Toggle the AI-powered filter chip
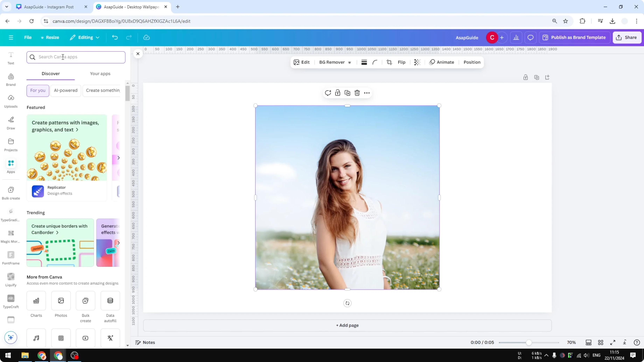The width and height of the screenshot is (644, 362). [65, 90]
